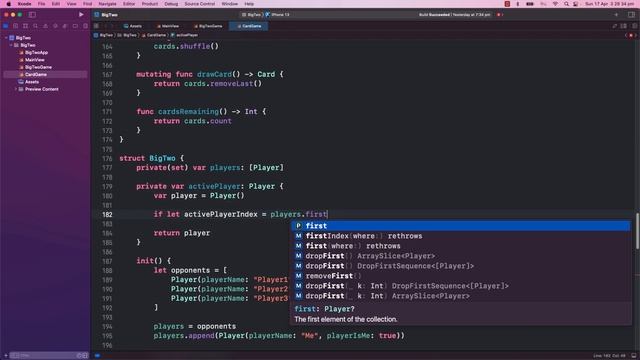Click the editor vertical scrollbar
This screenshot has width=640, height=360.
point(637,231)
